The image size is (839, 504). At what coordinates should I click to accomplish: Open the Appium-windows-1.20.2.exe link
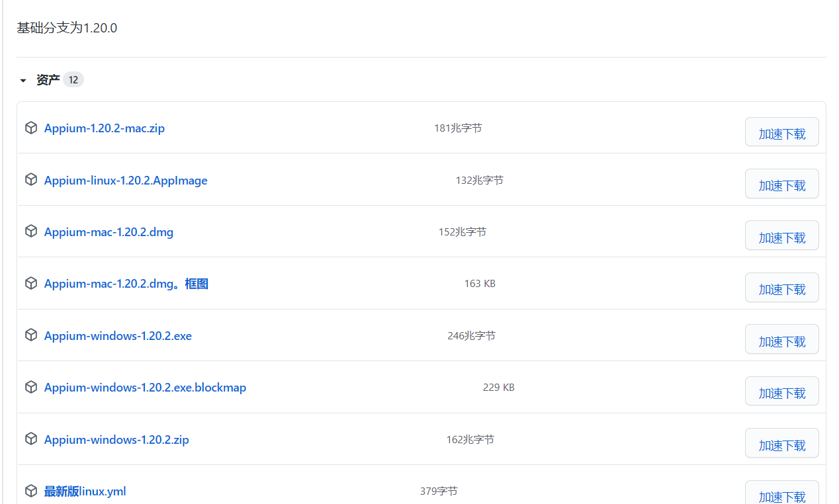pyautogui.click(x=118, y=336)
